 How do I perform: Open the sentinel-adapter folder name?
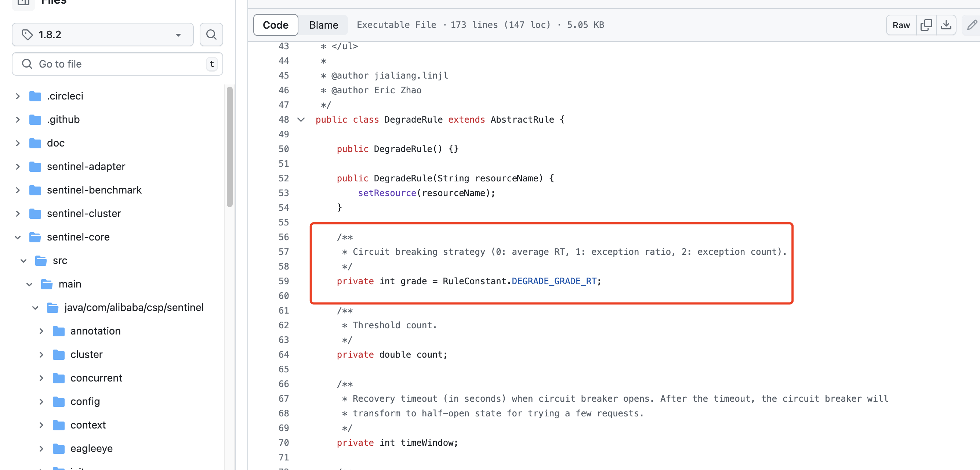86,167
